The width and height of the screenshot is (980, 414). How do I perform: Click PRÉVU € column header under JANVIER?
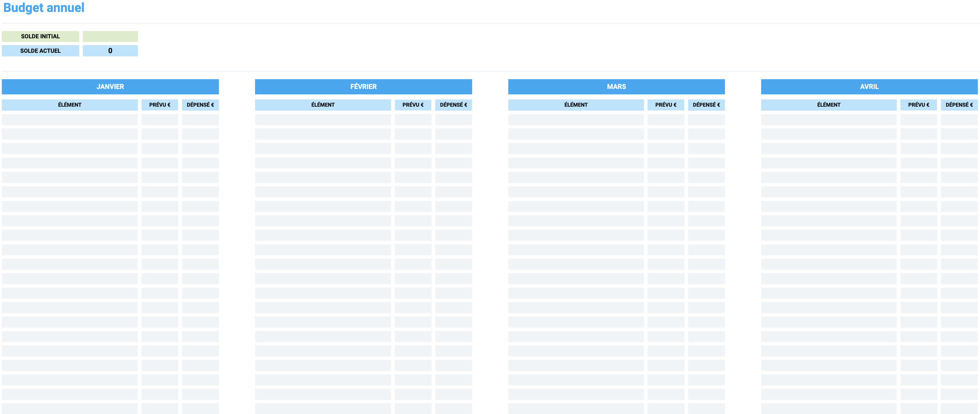pyautogui.click(x=160, y=105)
